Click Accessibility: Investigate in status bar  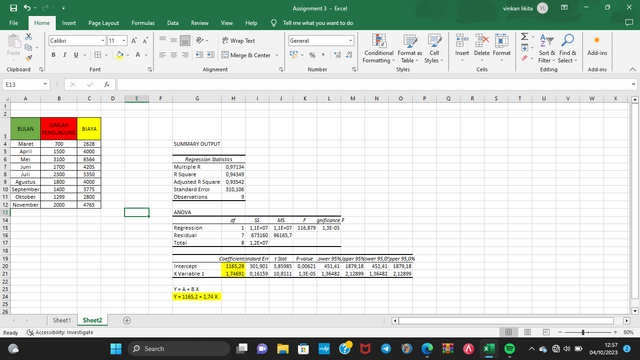(60, 332)
